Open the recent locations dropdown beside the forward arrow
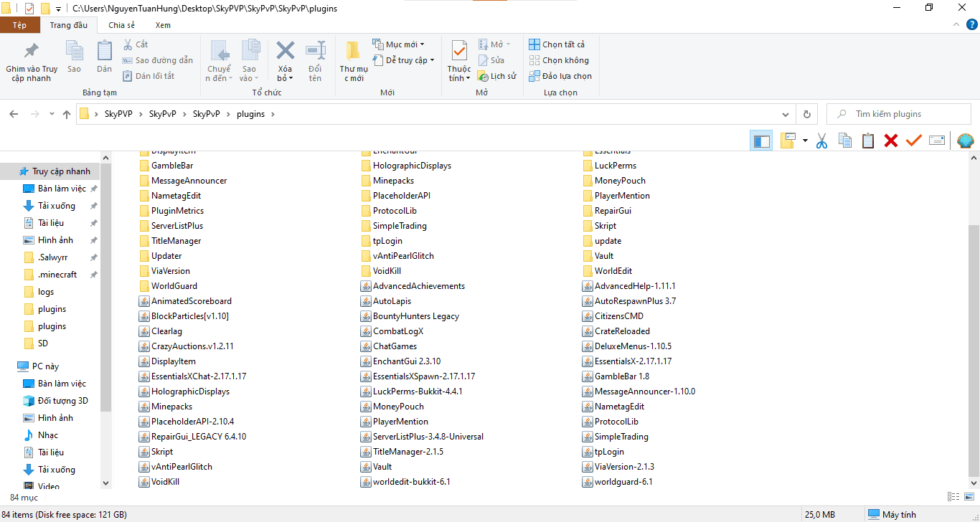This screenshot has height=522, width=980. [x=52, y=114]
